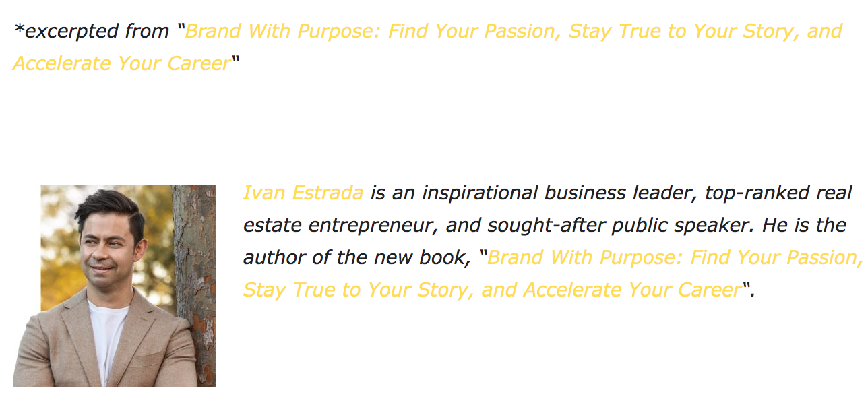Click "Accelerate Your Career" link text under the excerpt note
The height and width of the screenshot is (403, 868).
[121, 63]
